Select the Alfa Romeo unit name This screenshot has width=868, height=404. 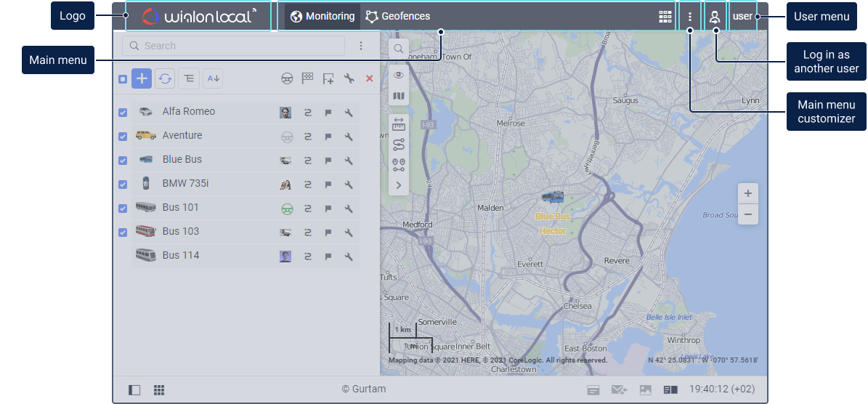[x=189, y=111]
